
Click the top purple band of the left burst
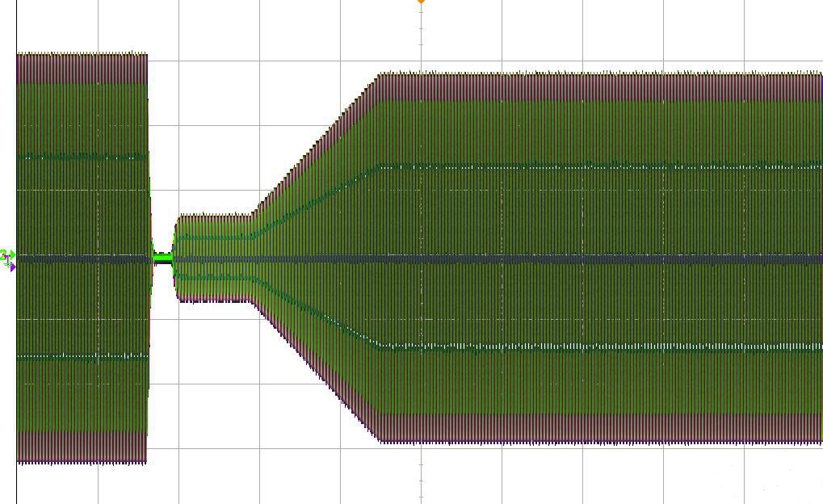[81, 69]
